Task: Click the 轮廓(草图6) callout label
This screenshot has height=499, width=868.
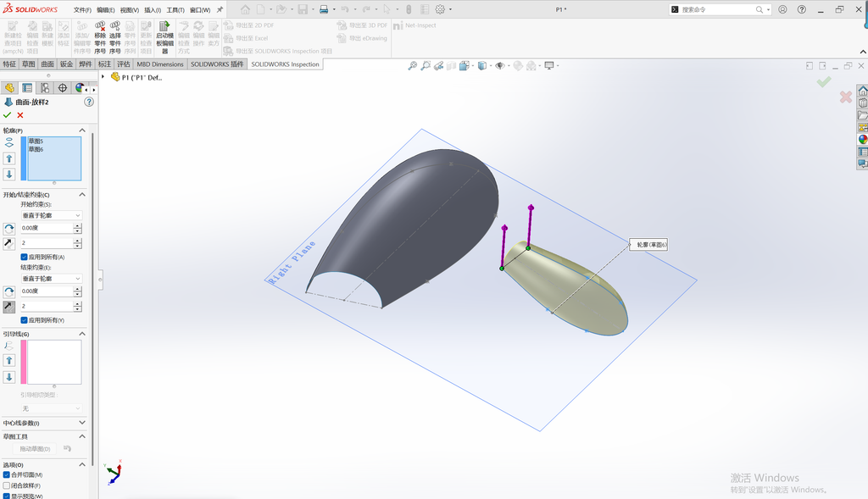Action: [x=648, y=245]
